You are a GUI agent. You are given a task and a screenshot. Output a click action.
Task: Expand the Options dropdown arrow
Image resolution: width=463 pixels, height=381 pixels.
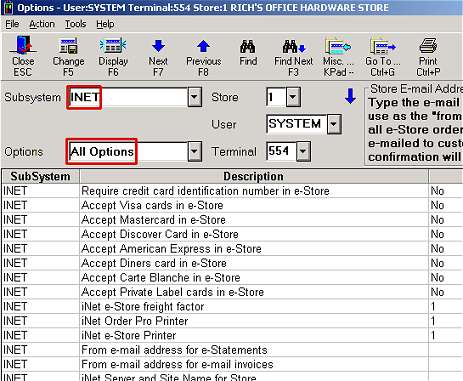click(x=194, y=152)
